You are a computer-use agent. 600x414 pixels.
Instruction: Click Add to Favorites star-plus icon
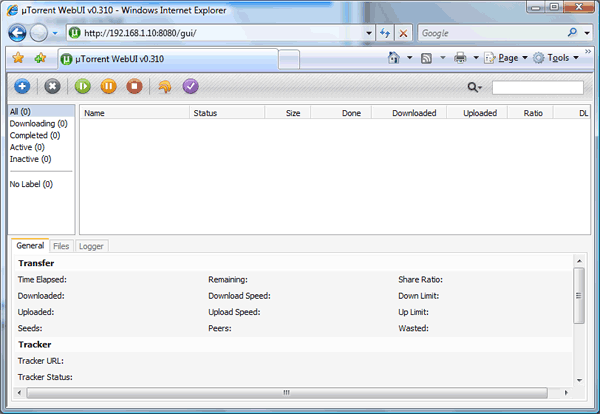pyautogui.click(x=40, y=58)
